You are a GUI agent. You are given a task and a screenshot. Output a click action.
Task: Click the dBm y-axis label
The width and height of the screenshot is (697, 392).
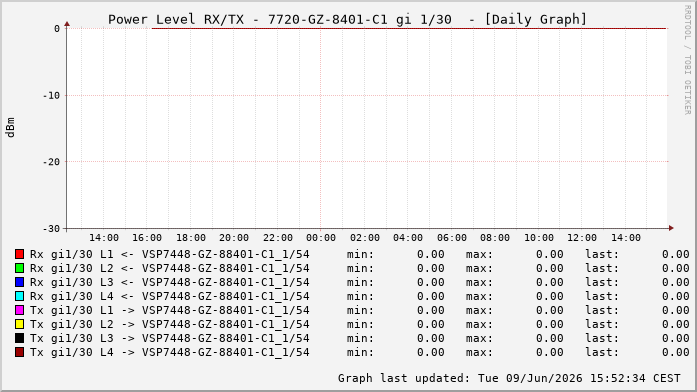11,128
